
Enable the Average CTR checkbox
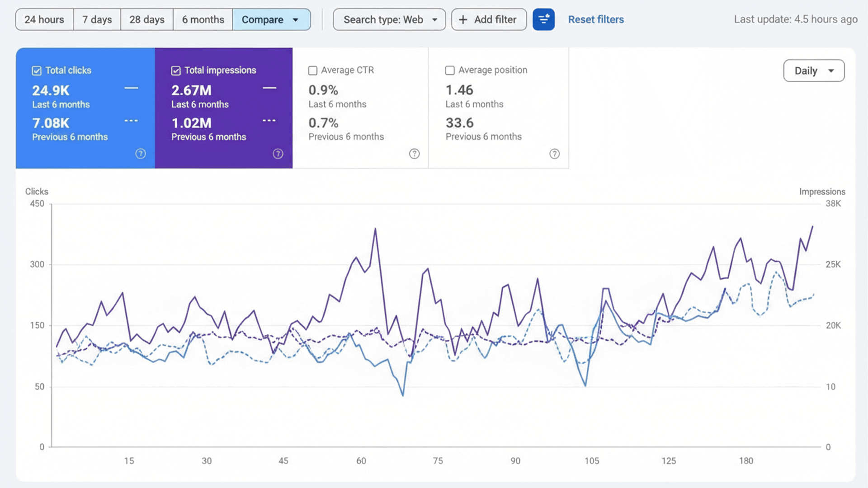pos(312,70)
